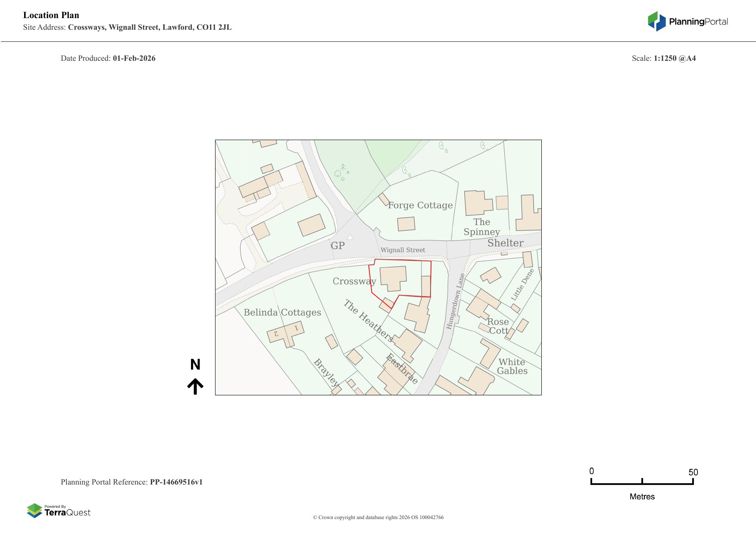Click the Planning Portal logo icon
The width and height of the screenshot is (756, 535).
656,21
